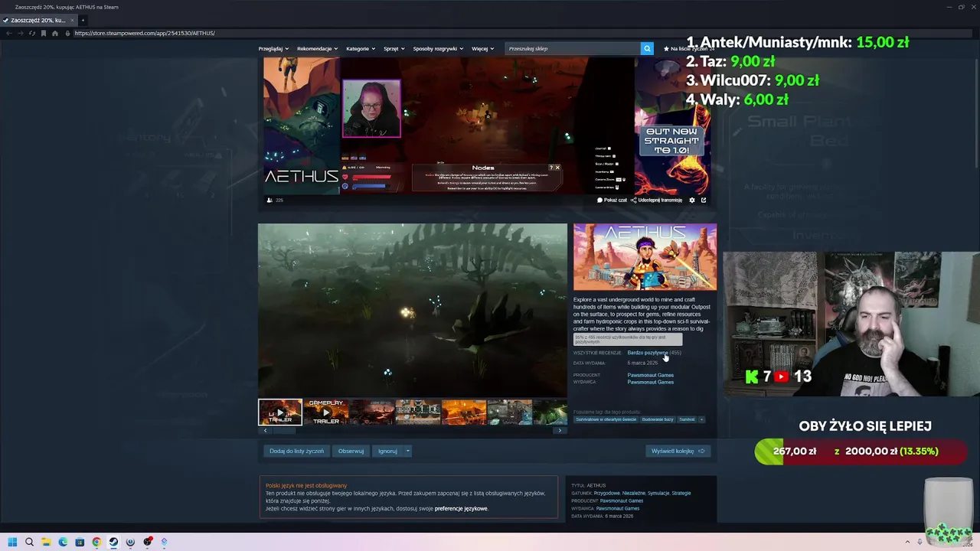Go forward with the browser forward arrow
This screenshot has height=551, width=980.
20,33
